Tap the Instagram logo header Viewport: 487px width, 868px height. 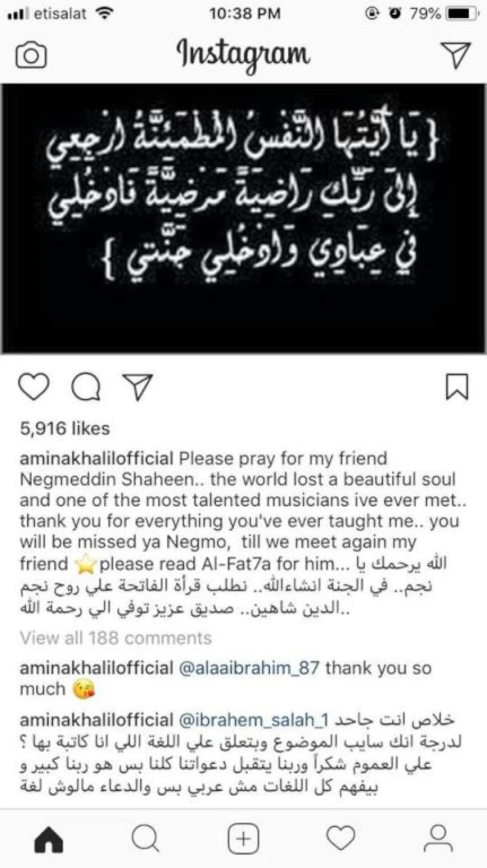pos(243,55)
